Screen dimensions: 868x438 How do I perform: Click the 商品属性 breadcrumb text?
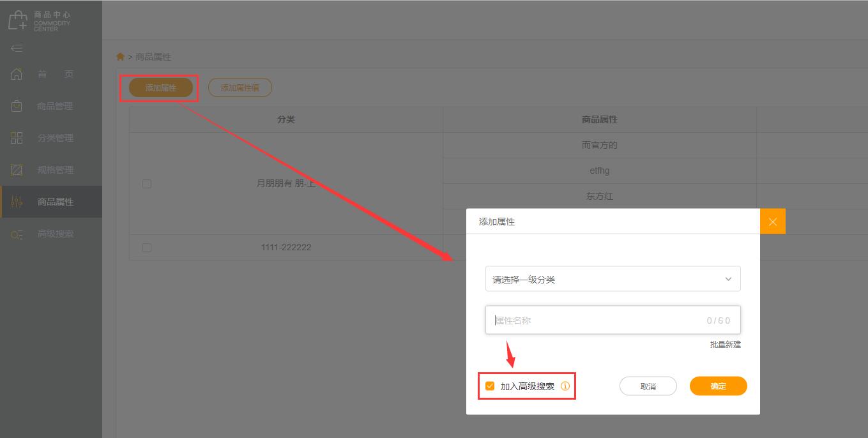[153, 57]
